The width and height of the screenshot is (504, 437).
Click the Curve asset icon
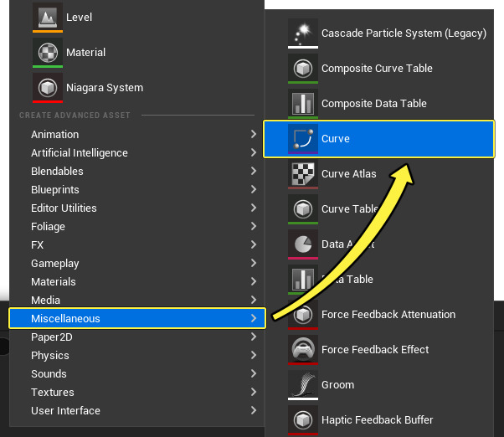303,139
